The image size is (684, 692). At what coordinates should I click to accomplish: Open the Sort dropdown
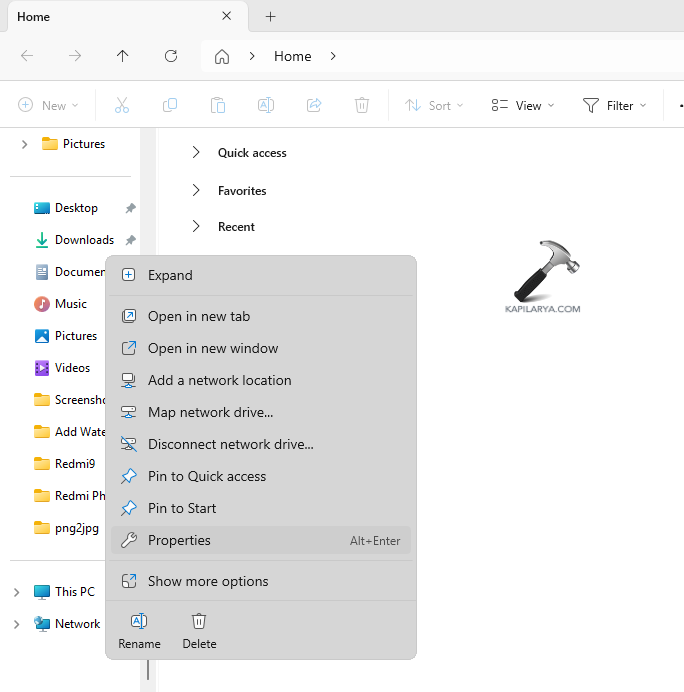point(434,105)
